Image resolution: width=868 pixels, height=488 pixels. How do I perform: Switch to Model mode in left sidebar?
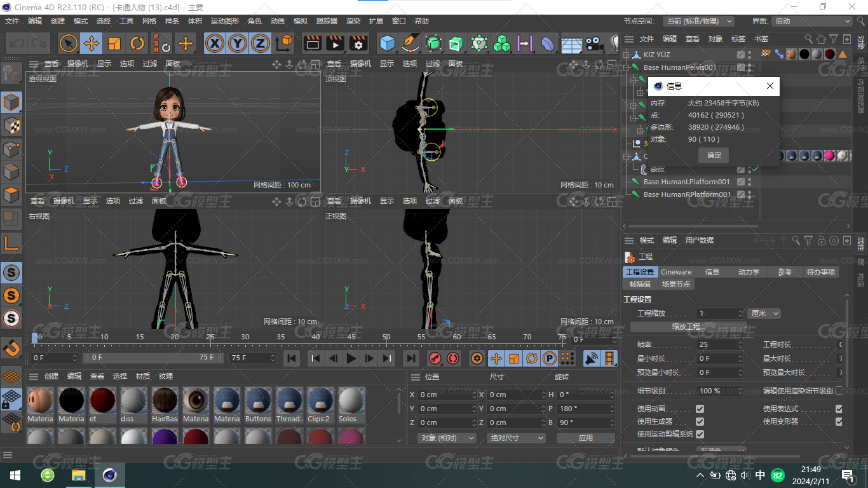tap(11, 102)
